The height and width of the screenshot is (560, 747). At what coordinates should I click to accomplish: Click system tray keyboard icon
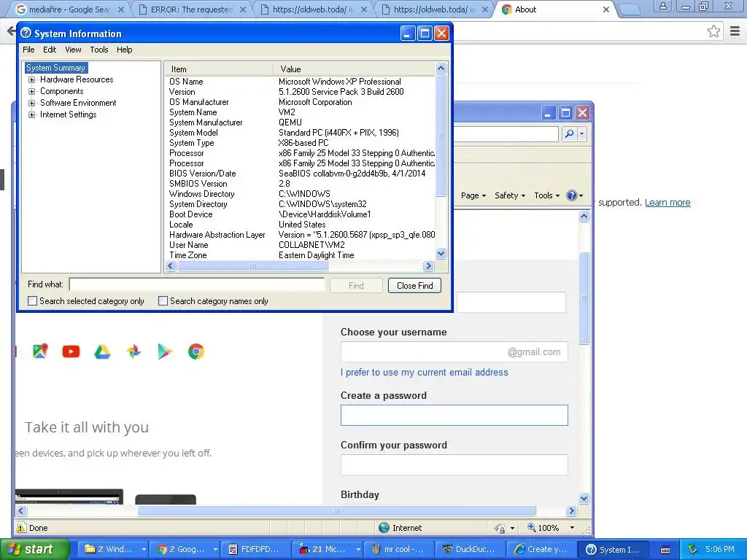665,550
